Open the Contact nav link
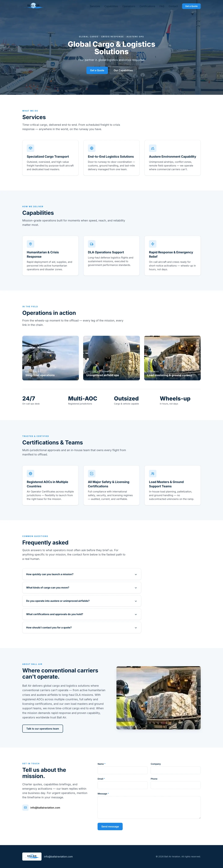The height and width of the screenshot is (868, 223). (173, 6)
